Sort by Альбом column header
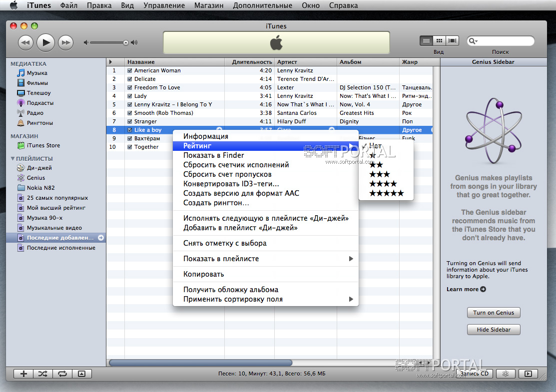This screenshot has width=556, height=392. (x=368, y=62)
